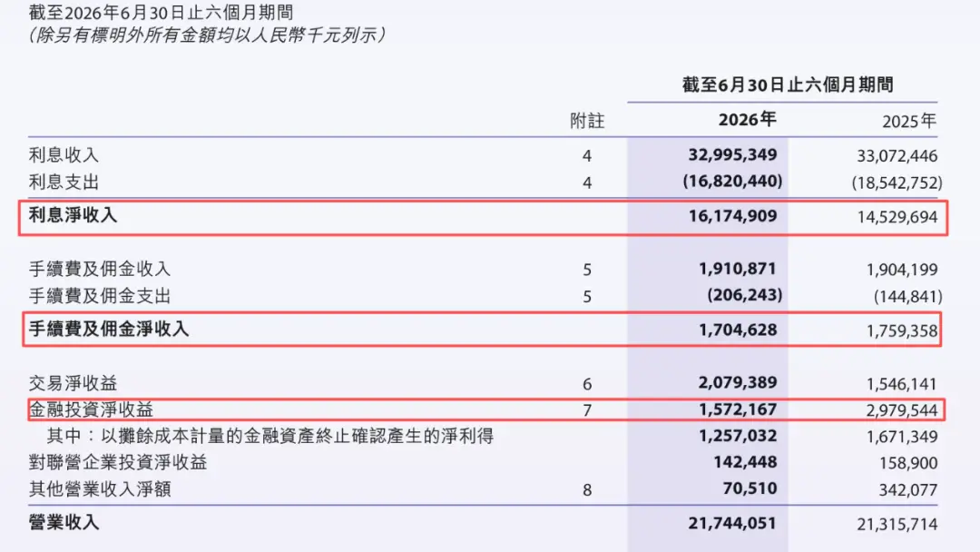This screenshot has width=980, height=552.
Task: Click the 2025 value 33,072,446
Action: (x=897, y=155)
